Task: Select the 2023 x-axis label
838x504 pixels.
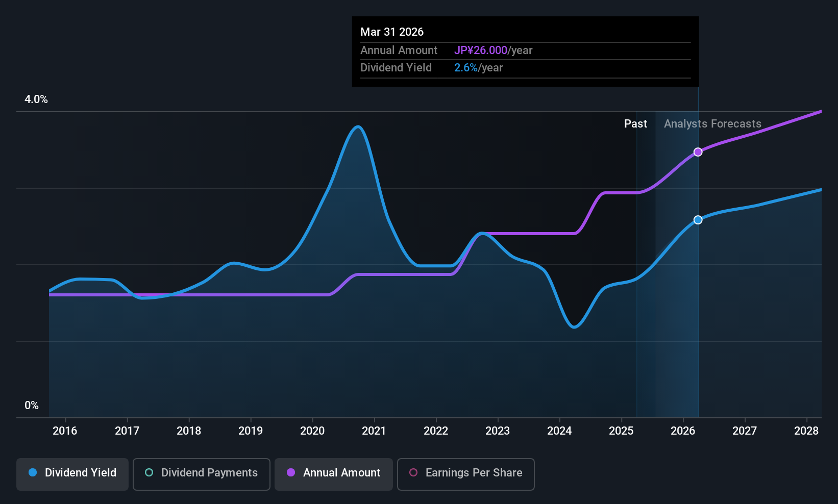Action: (x=498, y=431)
